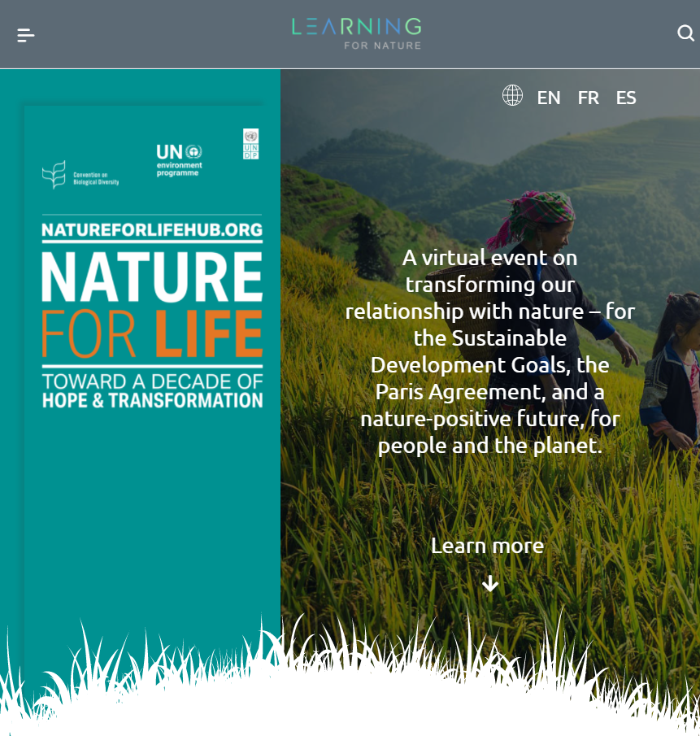Switch the site language to FR
This screenshot has height=736, width=700.
click(588, 97)
